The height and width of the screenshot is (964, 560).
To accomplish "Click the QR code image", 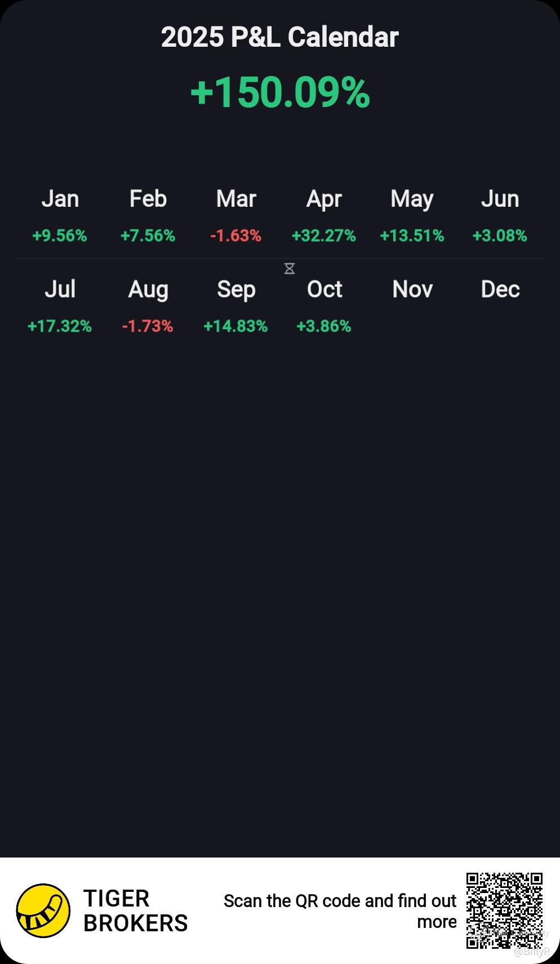I will point(504,910).
